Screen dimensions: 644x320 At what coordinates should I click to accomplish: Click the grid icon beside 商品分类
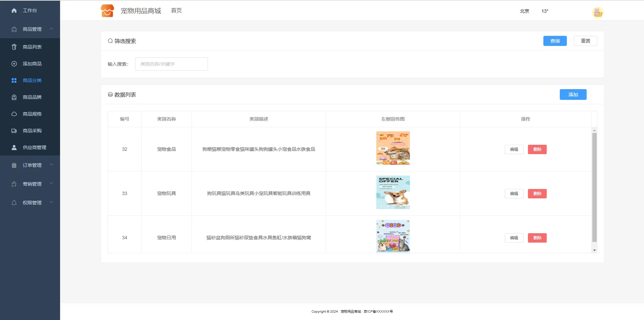[14, 80]
